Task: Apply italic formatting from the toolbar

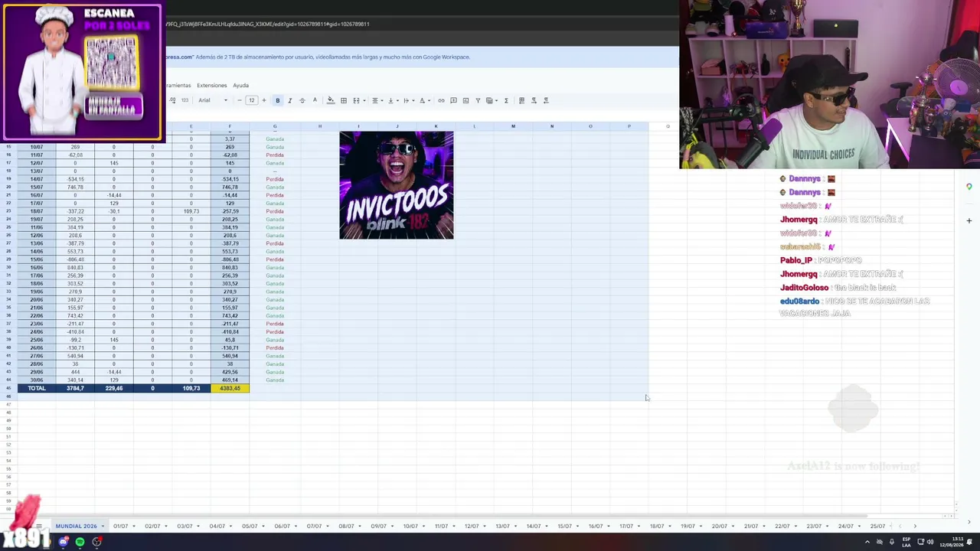Action: click(x=289, y=100)
